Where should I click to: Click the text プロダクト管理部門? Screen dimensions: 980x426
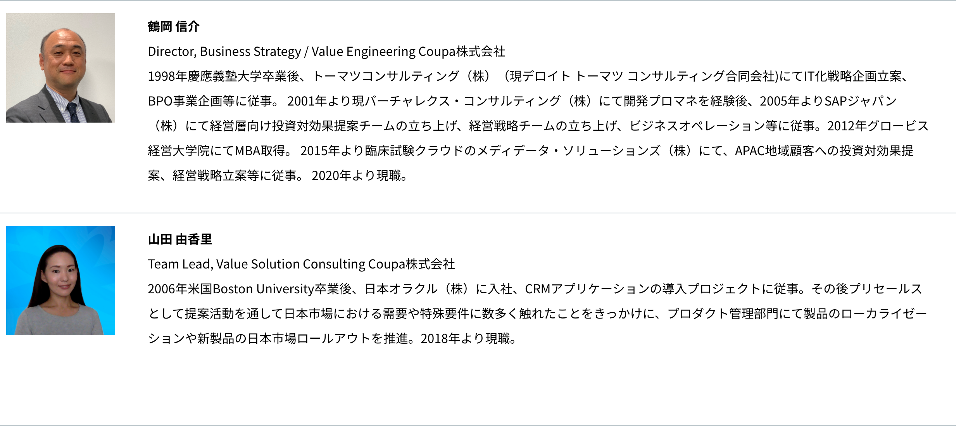(x=722, y=314)
